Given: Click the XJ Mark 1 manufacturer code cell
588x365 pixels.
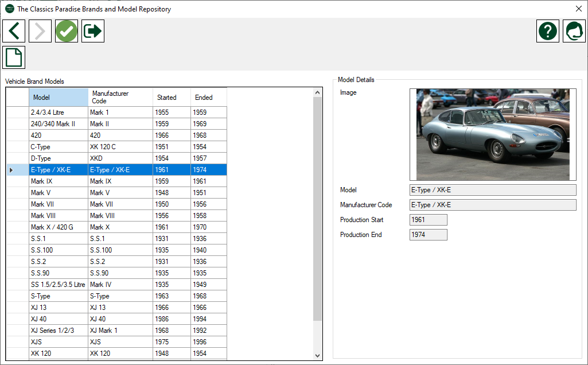Looking at the screenshot, I should (120, 331).
